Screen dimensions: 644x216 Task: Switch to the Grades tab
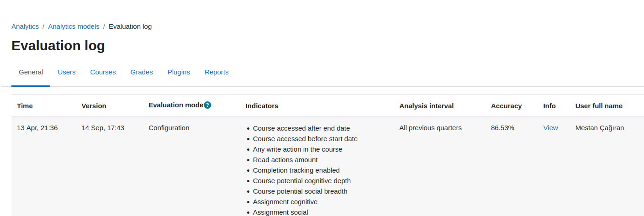[x=142, y=72]
